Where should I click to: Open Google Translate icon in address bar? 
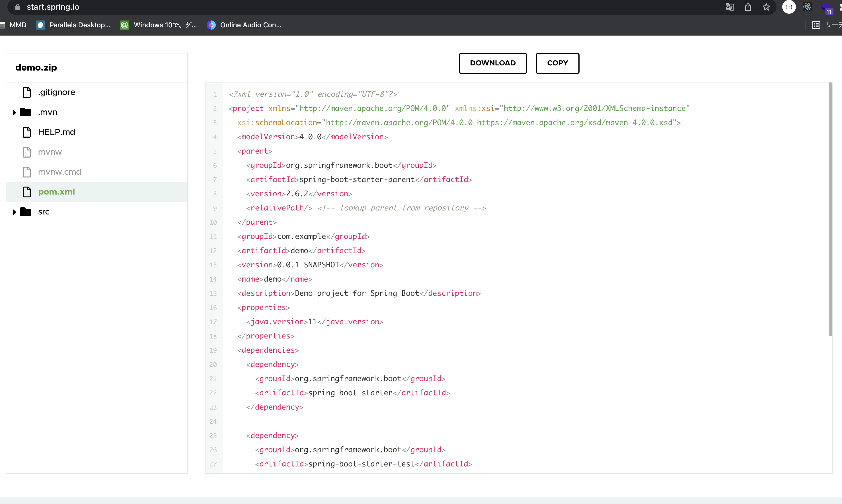729,7
